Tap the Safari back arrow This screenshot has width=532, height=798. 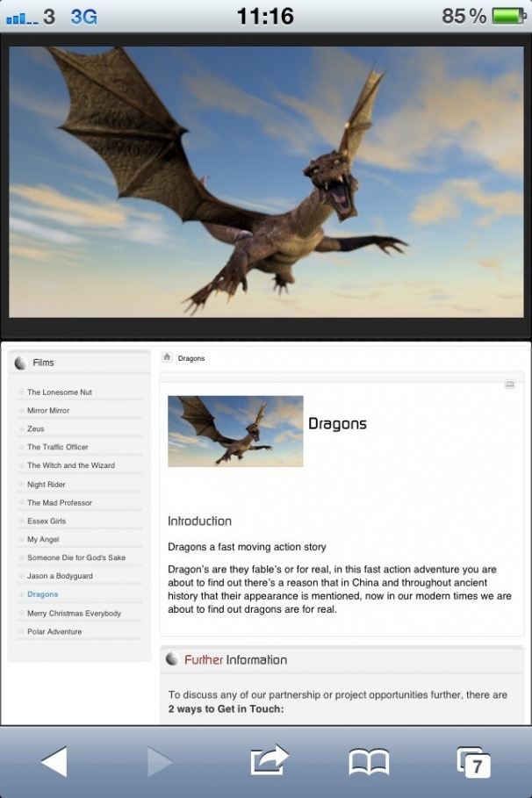click(x=54, y=761)
